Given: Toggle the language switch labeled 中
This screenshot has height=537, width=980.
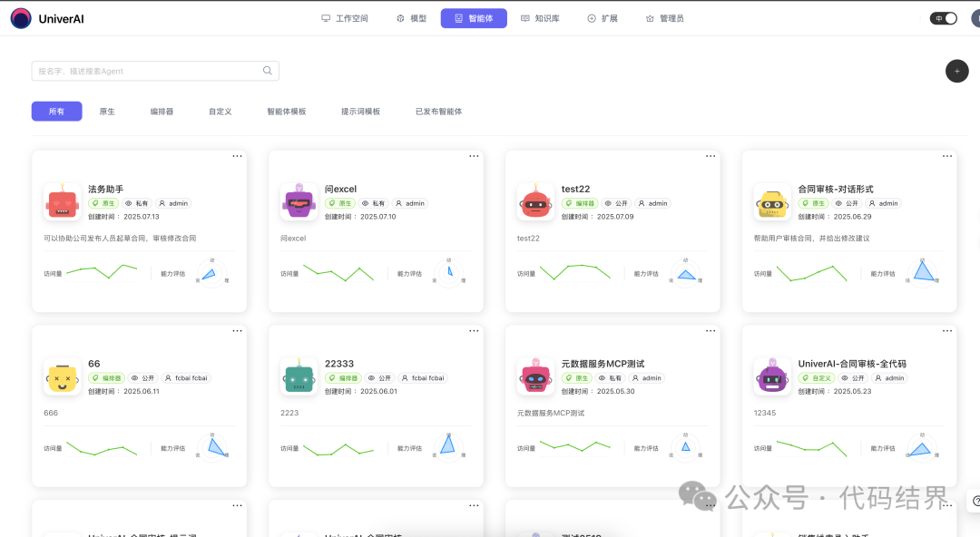Looking at the screenshot, I should 944,18.
